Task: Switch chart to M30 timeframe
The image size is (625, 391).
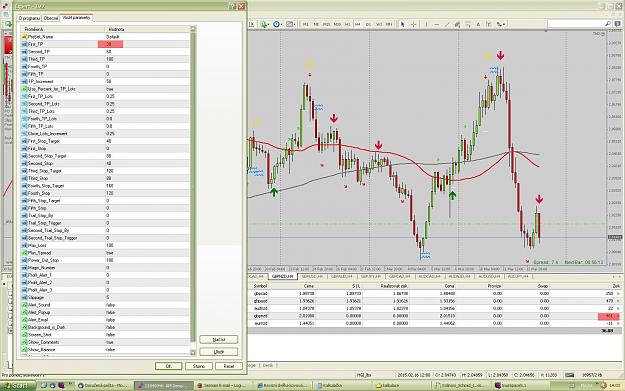Action: (x=337, y=24)
